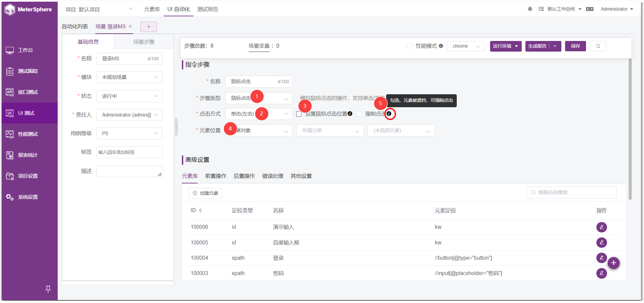Expand the 点击方式 dropdown

tap(259, 114)
